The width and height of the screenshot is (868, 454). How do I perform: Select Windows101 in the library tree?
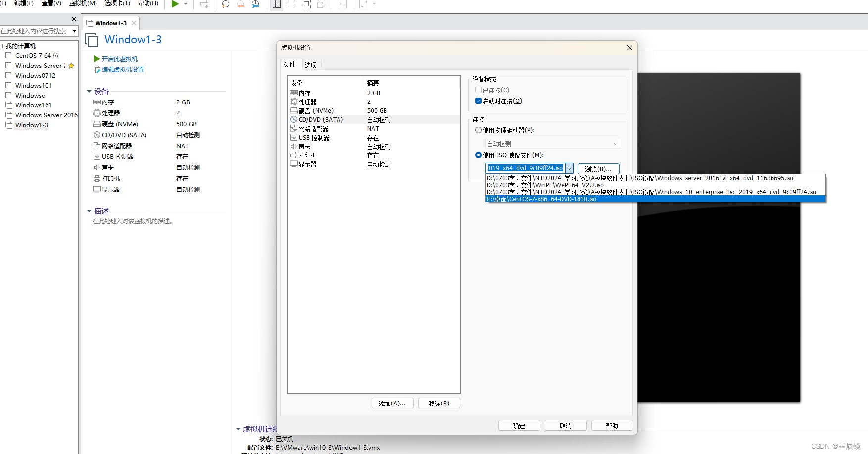[33, 85]
